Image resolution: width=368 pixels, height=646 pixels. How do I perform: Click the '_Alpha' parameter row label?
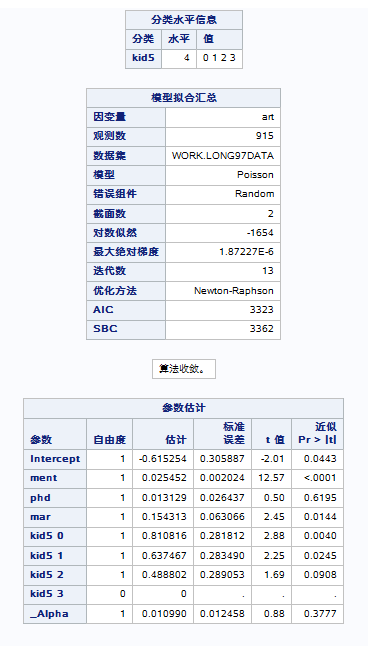point(49,614)
